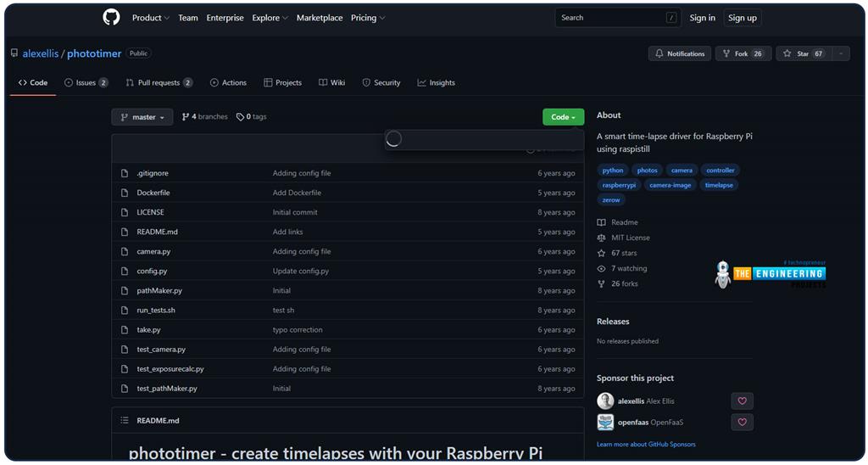The height and width of the screenshot is (465, 868).
Task: Fork the phototimer repository
Action: tap(743, 53)
